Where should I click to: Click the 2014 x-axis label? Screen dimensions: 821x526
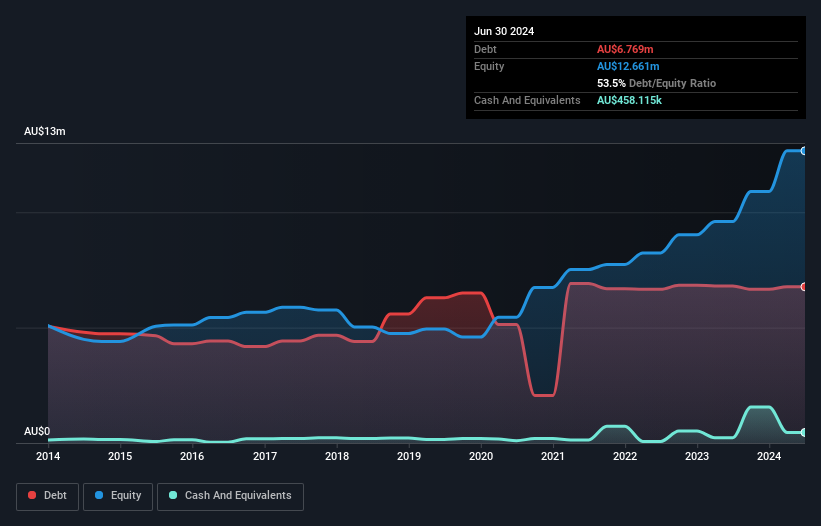pos(48,457)
